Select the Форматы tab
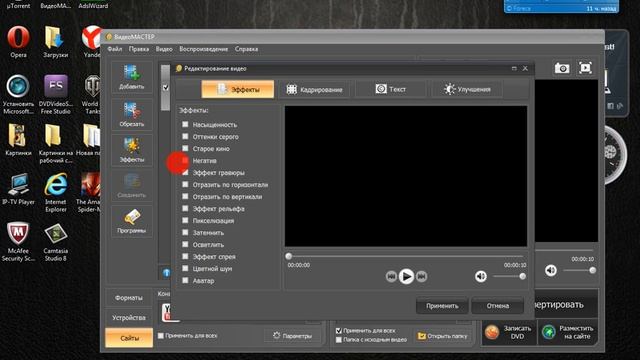Image resolution: width=640 pixels, height=360 pixels. tap(129, 298)
